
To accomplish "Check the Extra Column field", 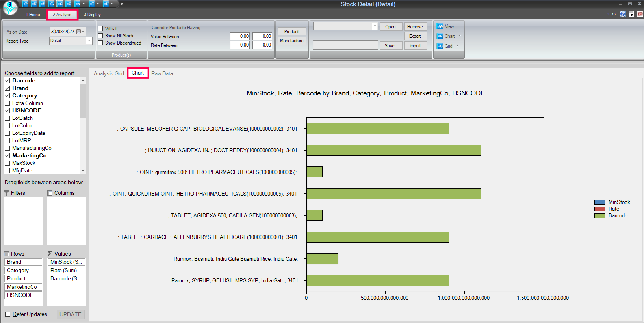I will 7,103.
